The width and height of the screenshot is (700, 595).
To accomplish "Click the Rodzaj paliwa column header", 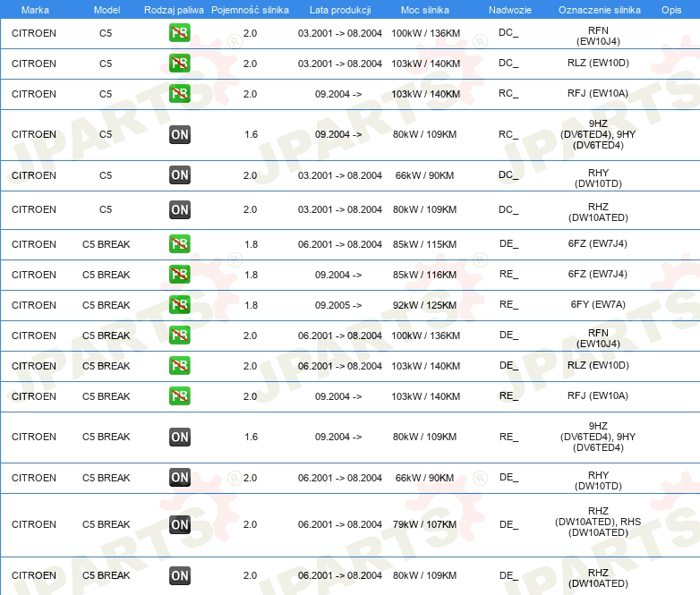I will pyautogui.click(x=173, y=9).
